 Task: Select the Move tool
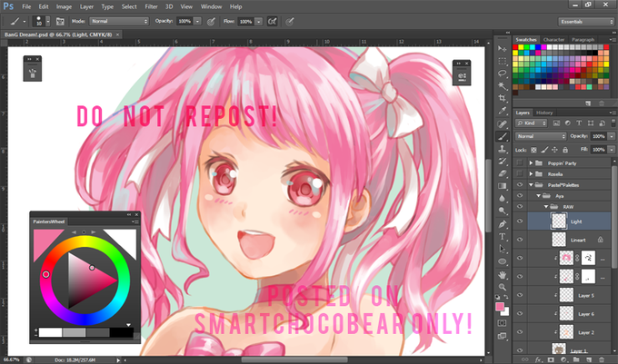502,48
